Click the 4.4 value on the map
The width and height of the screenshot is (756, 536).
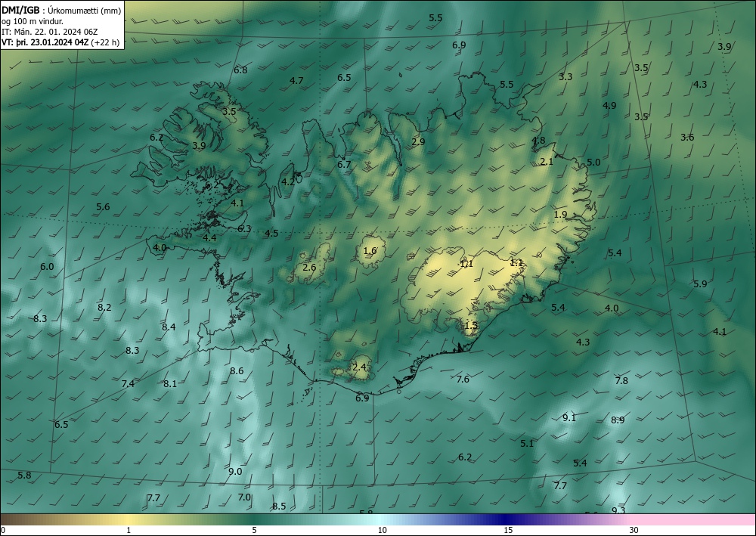[209, 237]
